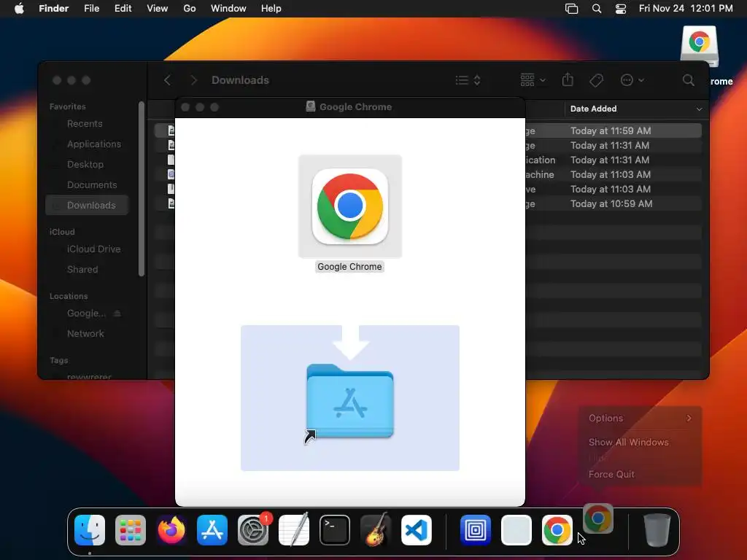Click Stage Manager icon in menu bar
Viewport: 747px width, 560px height.
[571, 9]
